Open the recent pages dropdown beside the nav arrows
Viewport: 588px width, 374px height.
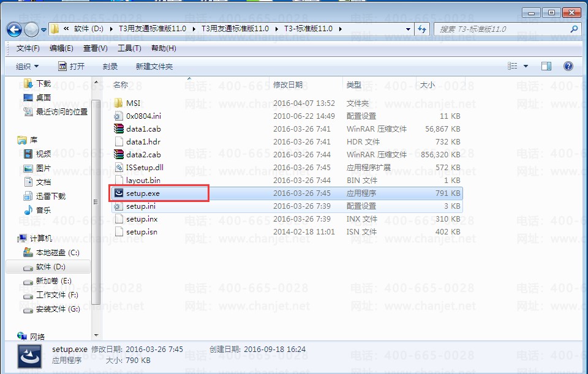pos(43,29)
